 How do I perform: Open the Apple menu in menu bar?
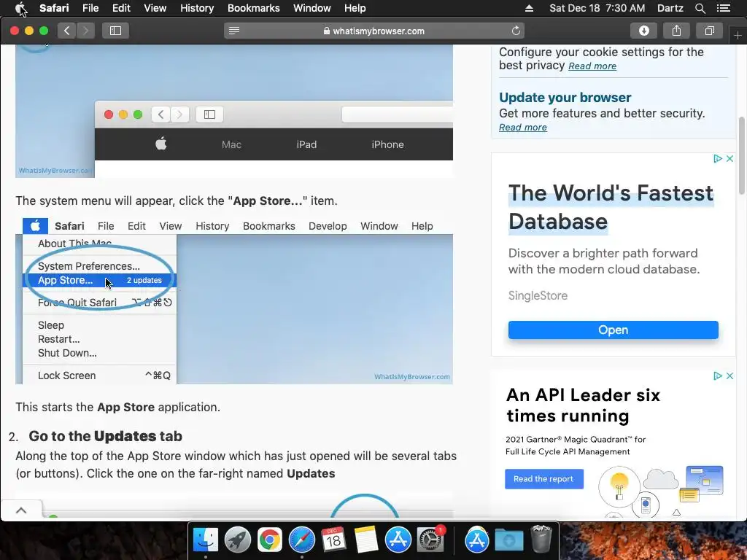tap(20, 8)
